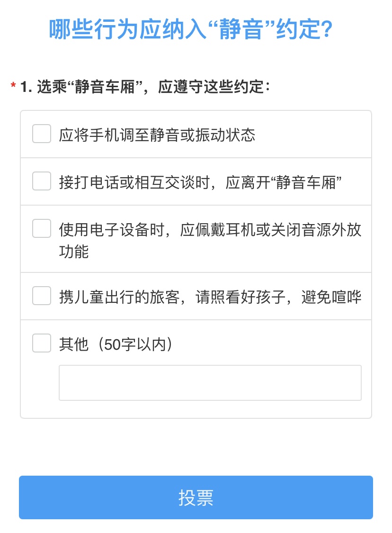Focus the text box under 其他
The image size is (392, 533).
click(x=210, y=382)
